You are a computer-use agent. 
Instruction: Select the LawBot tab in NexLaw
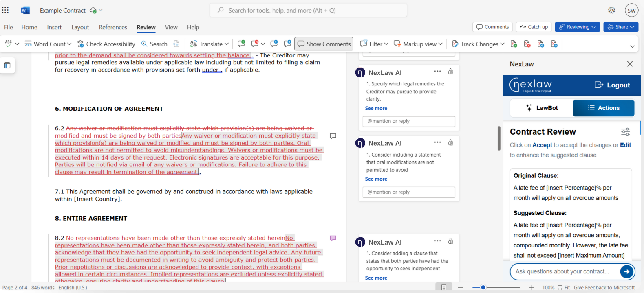pyautogui.click(x=542, y=108)
